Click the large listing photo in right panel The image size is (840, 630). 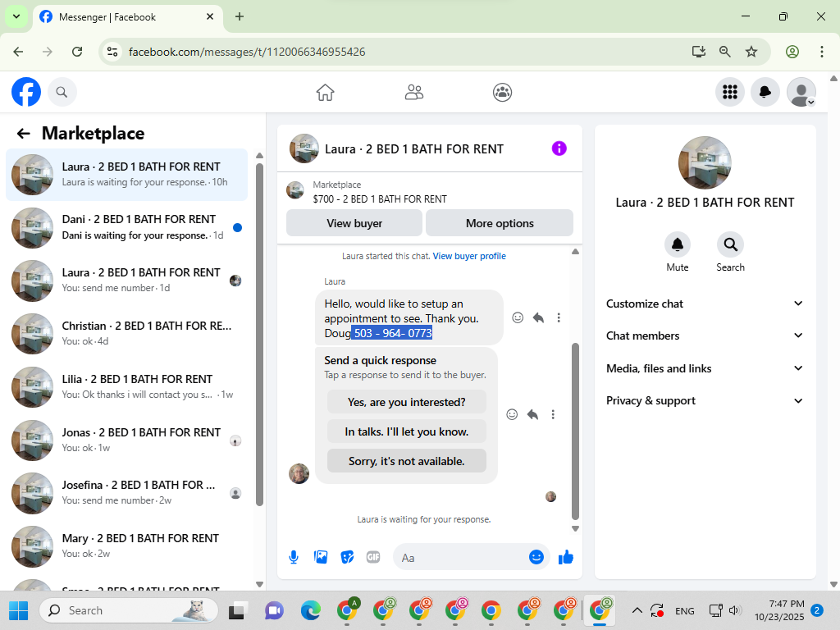(x=705, y=162)
